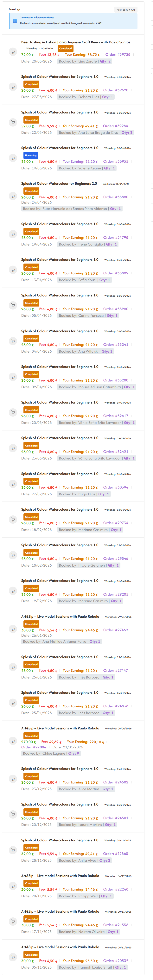Image resolution: width=153 pixels, height=980 pixels.
Task: Click the blue Upcoming status badge
Action: tap(31, 156)
